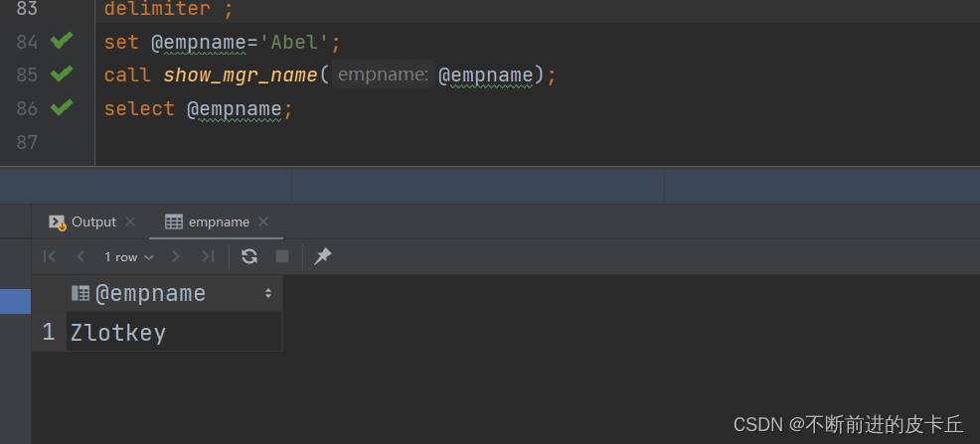Image resolution: width=980 pixels, height=444 pixels.
Task: Select row number 1 in results
Action: (48, 333)
